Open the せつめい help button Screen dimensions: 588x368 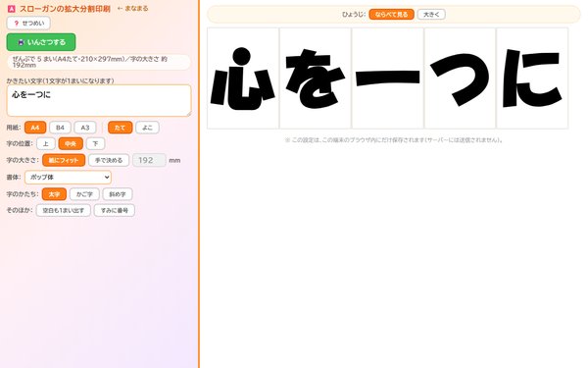(28, 24)
